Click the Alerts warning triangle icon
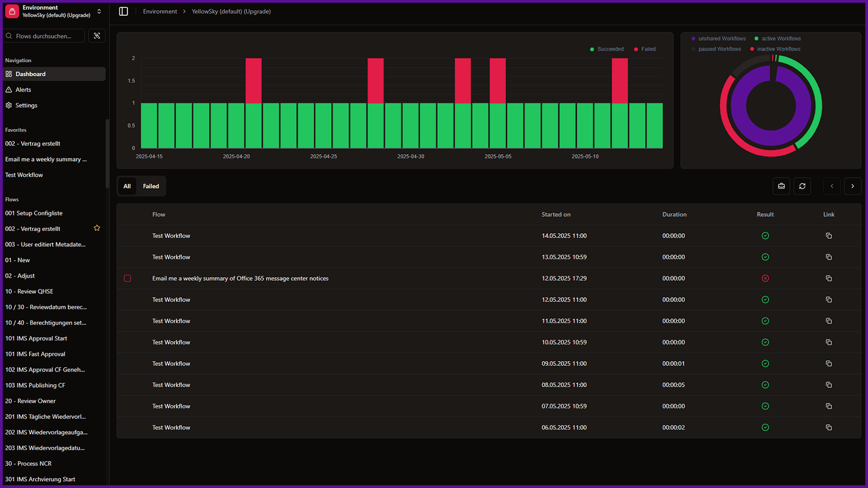868x488 pixels. 9,89
